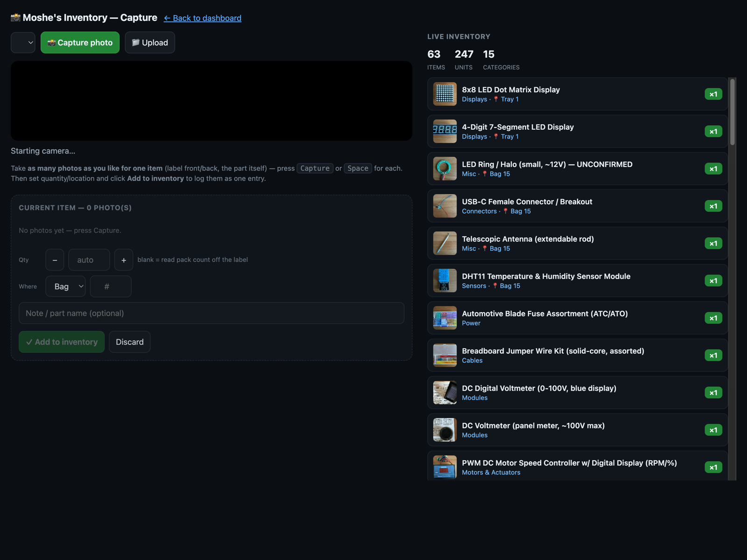Select the 8x8 LED Dot Matrix Display title
747x560 pixels.
(x=511, y=90)
